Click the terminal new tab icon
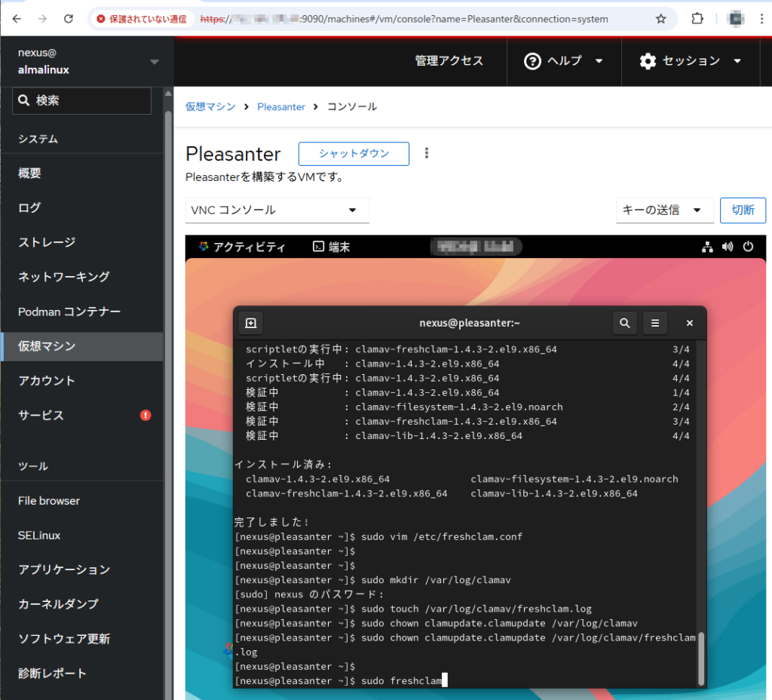772x700 pixels. click(x=251, y=323)
